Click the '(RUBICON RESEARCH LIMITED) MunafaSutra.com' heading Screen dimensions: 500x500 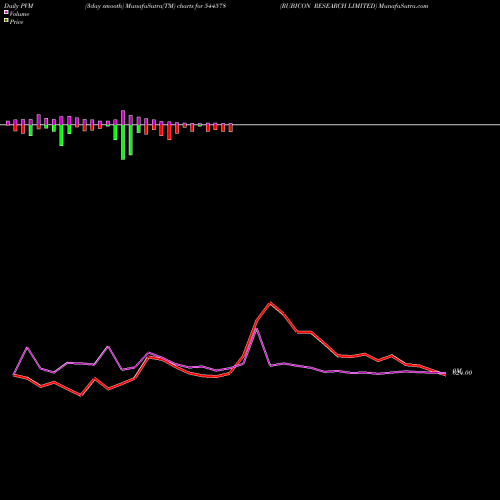pos(354,6)
